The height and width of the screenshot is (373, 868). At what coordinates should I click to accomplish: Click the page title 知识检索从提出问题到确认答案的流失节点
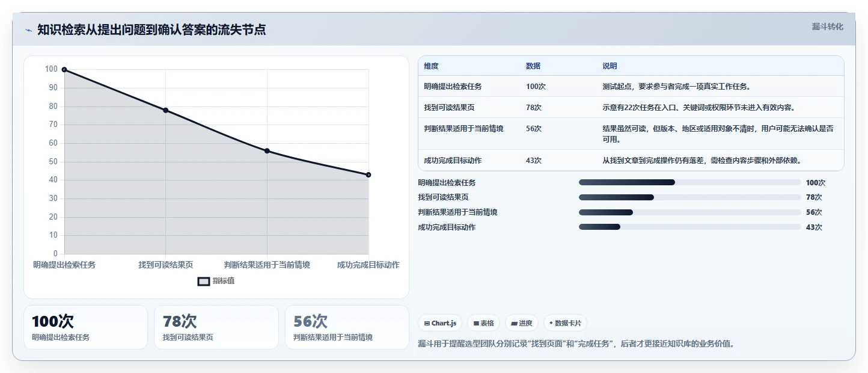coord(151,29)
